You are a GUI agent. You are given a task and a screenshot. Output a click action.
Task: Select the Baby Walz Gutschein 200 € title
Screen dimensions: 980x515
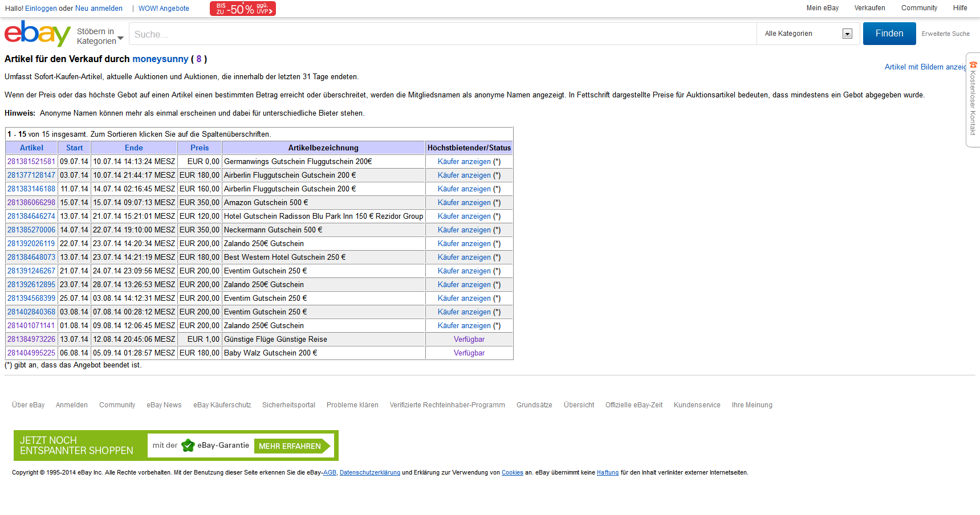pos(270,353)
